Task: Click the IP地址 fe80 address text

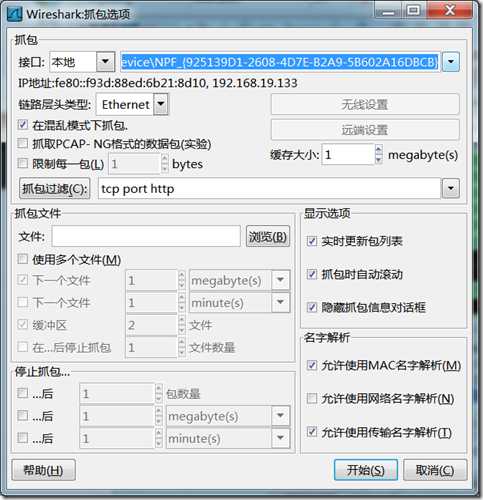Action: click(157, 83)
